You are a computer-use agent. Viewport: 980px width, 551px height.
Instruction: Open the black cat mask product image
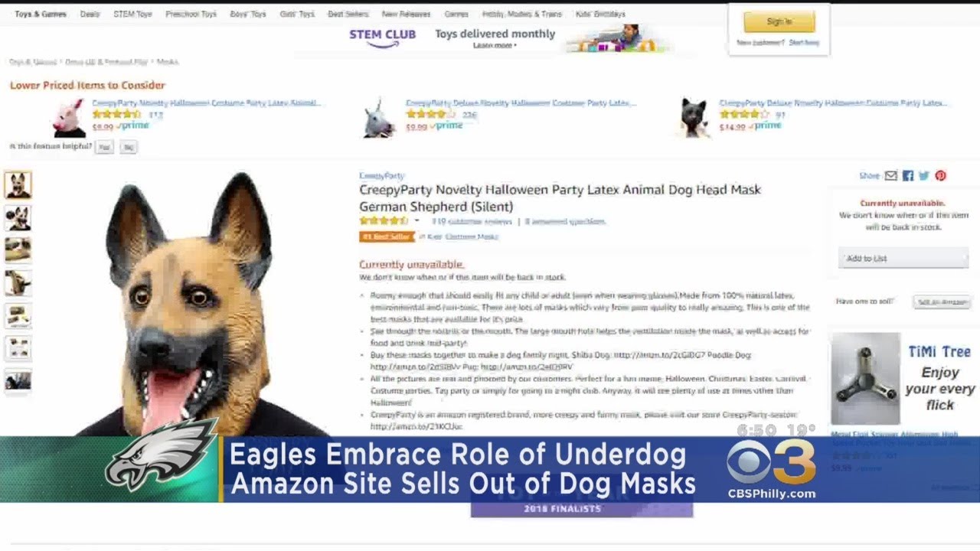click(694, 117)
